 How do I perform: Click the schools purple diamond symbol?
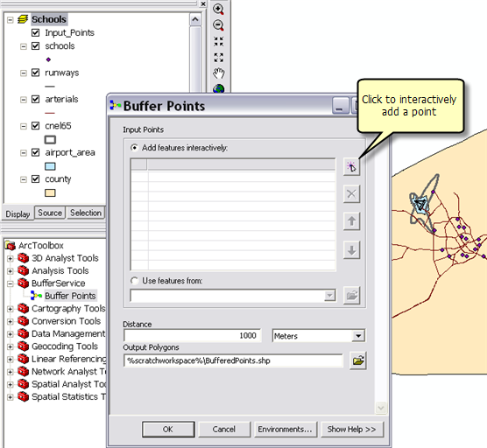click(x=48, y=59)
